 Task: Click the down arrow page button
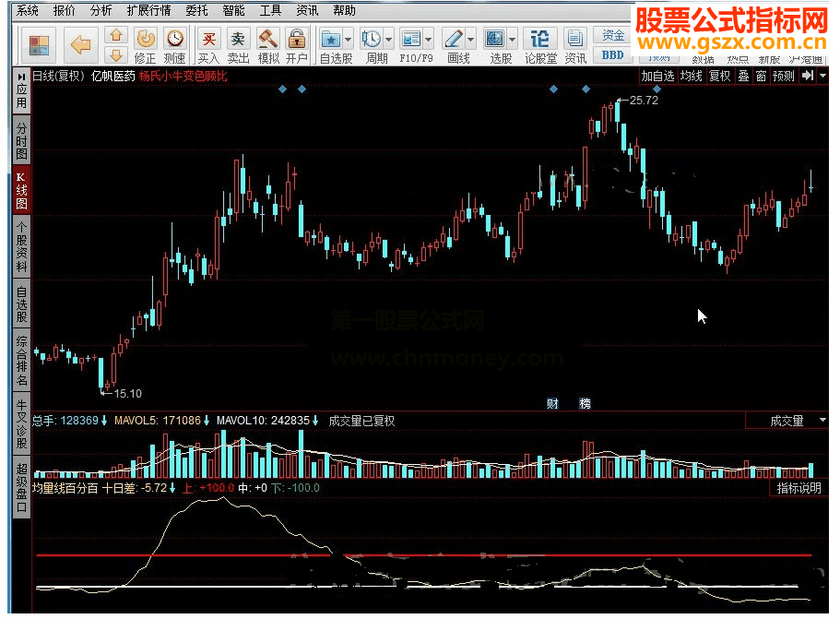[115, 54]
